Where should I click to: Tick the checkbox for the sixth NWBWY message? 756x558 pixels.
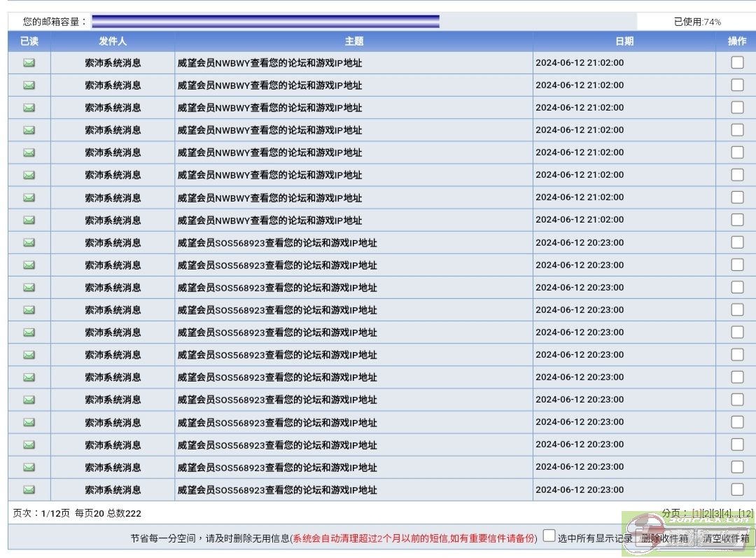click(736, 174)
